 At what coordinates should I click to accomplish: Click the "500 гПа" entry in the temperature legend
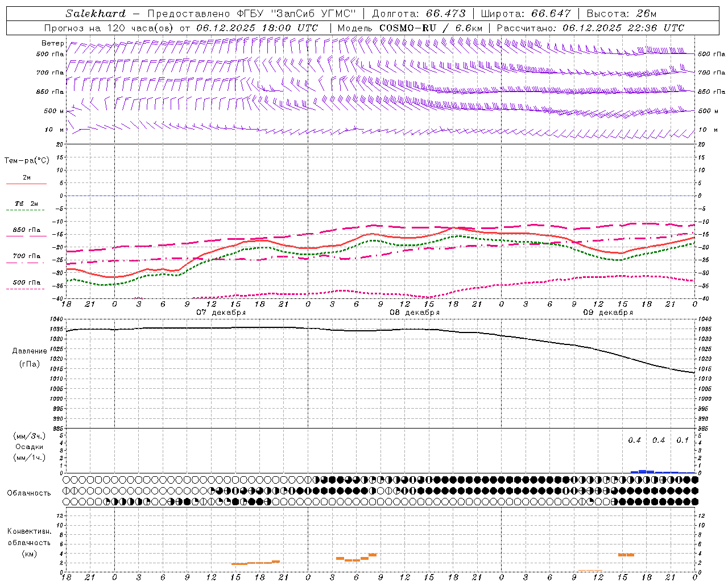click(27, 282)
